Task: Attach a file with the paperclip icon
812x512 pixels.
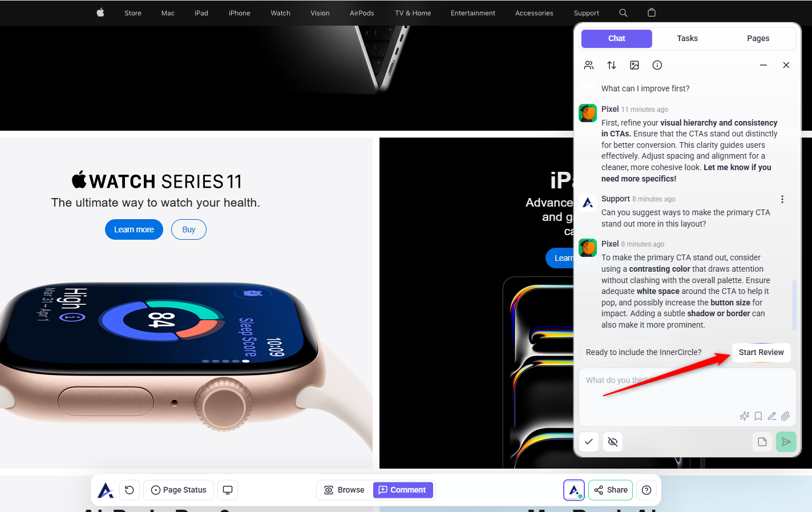Action: pos(786,416)
